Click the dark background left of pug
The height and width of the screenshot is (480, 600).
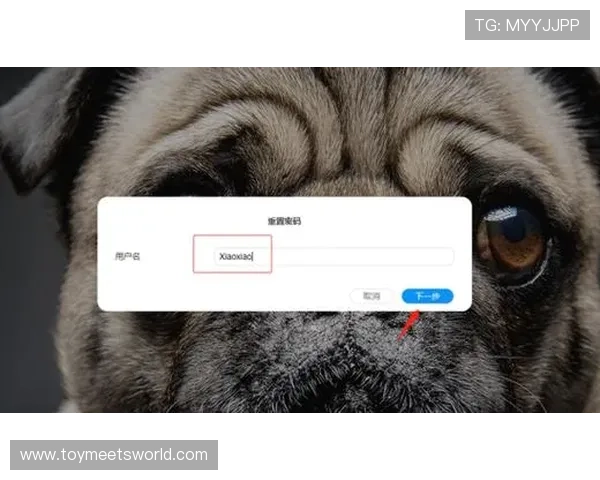coord(15,300)
